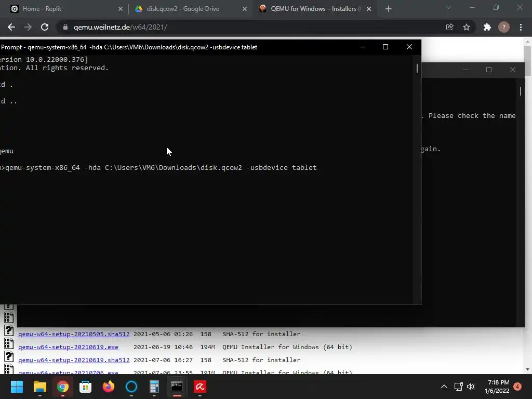This screenshot has height=399, width=532.
Task: Reload the qemu.weilnetz.de page
Action: coord(45,27)
